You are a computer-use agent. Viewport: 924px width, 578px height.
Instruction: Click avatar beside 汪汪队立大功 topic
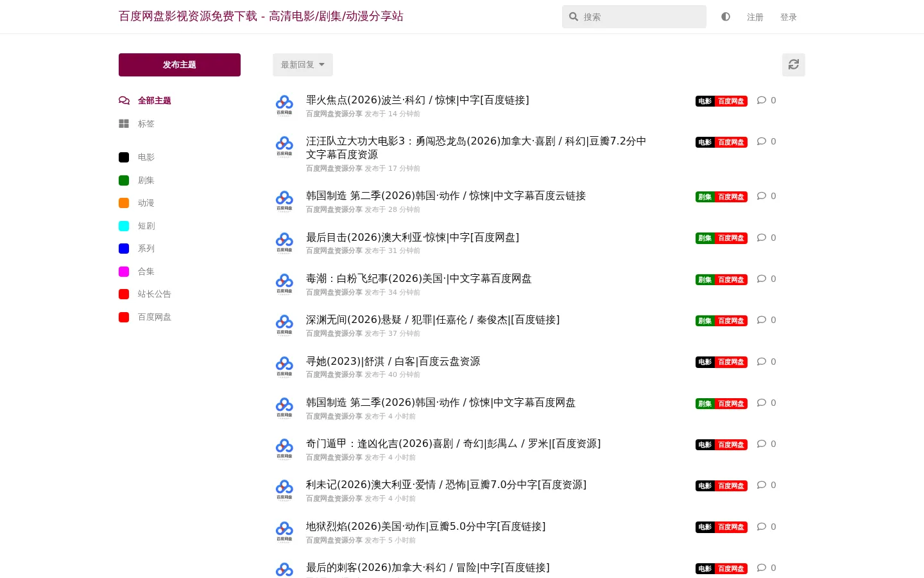pos(284,146)
